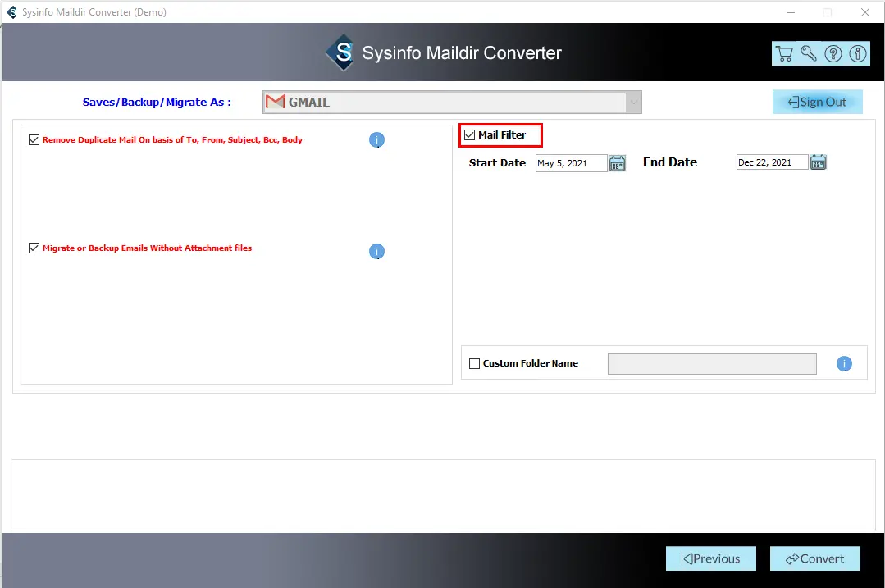Click the key activation icon

(808, 53)
